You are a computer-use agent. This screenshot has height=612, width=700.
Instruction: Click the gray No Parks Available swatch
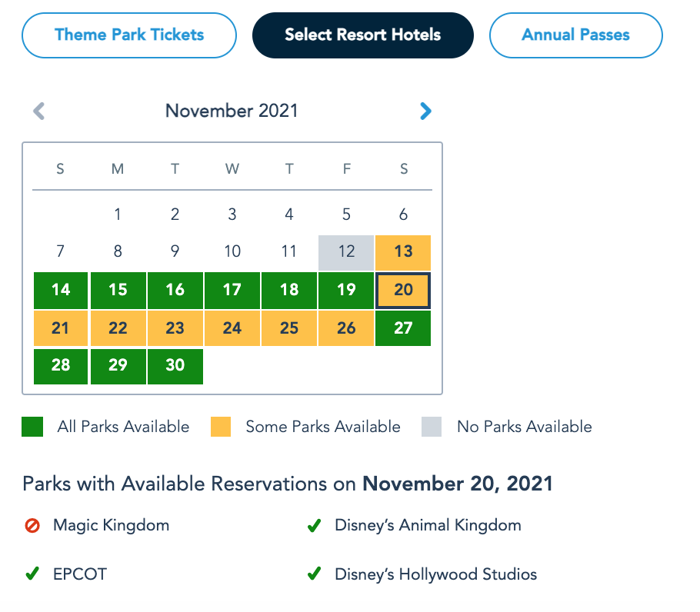pyautogui.click(x=432, y=427)
